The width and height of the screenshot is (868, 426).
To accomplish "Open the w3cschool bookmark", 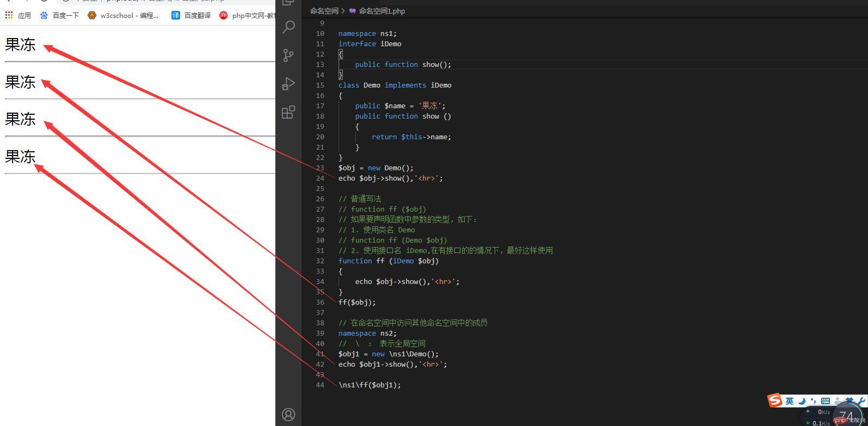I will coord(124,15).
